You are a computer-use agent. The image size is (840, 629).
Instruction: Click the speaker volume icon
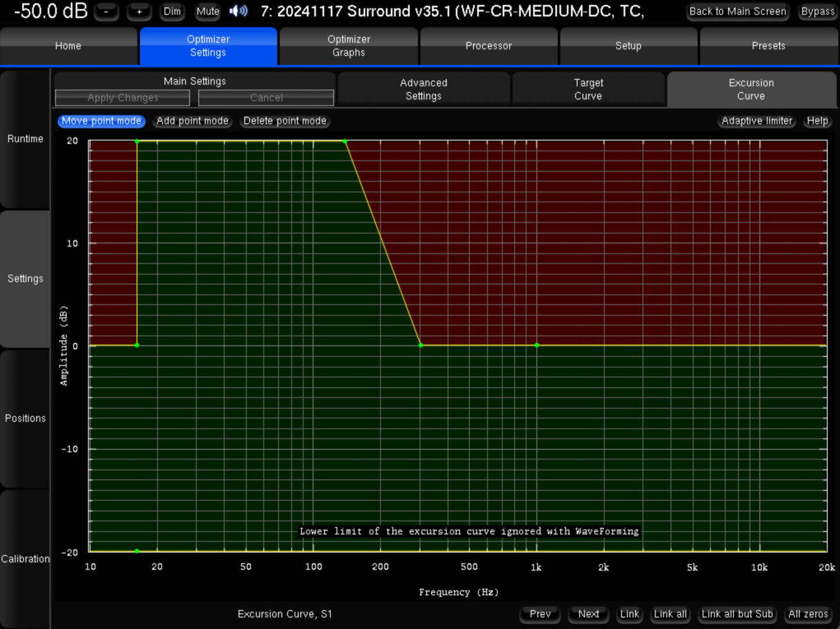click(x=238, y=11)
